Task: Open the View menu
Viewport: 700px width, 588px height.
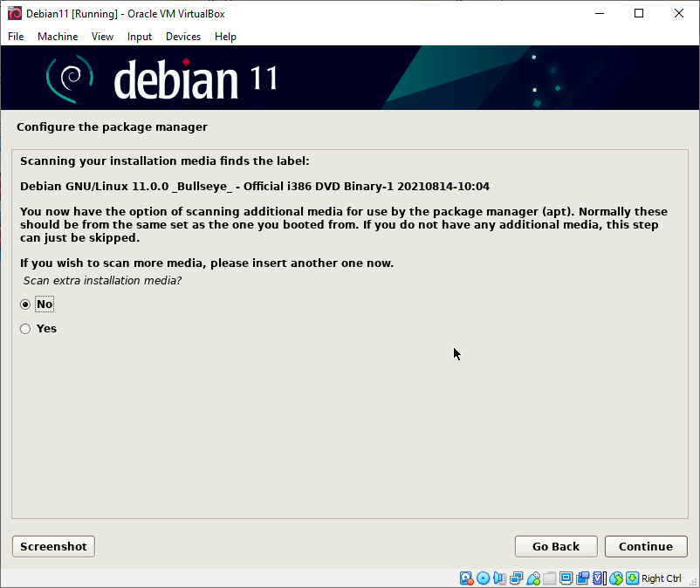Action: pos(102,37)
